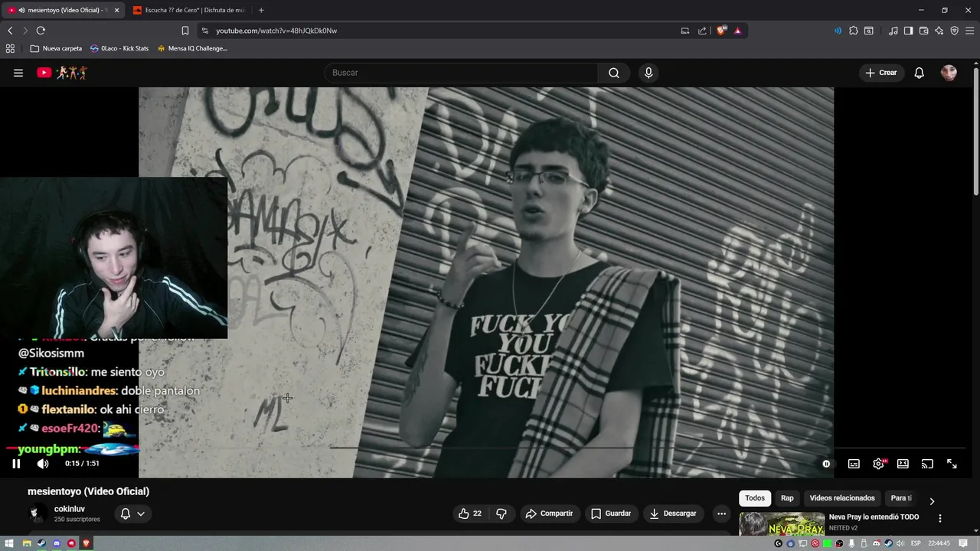Bookmark this page icon

click(185, 31)
